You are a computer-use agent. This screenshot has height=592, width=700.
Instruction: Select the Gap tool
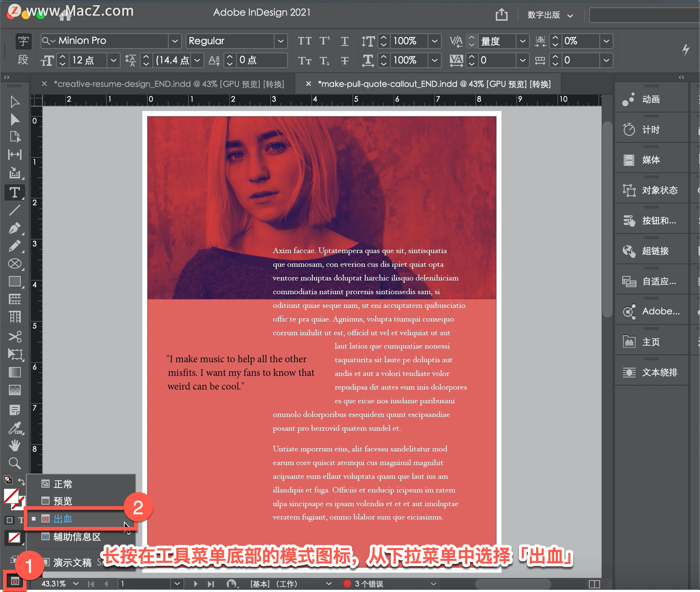(x=15, y=154)
